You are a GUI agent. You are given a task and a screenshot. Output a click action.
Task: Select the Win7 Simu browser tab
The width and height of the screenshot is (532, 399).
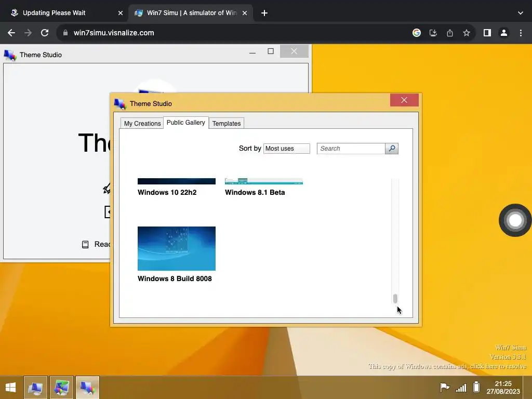191,13
